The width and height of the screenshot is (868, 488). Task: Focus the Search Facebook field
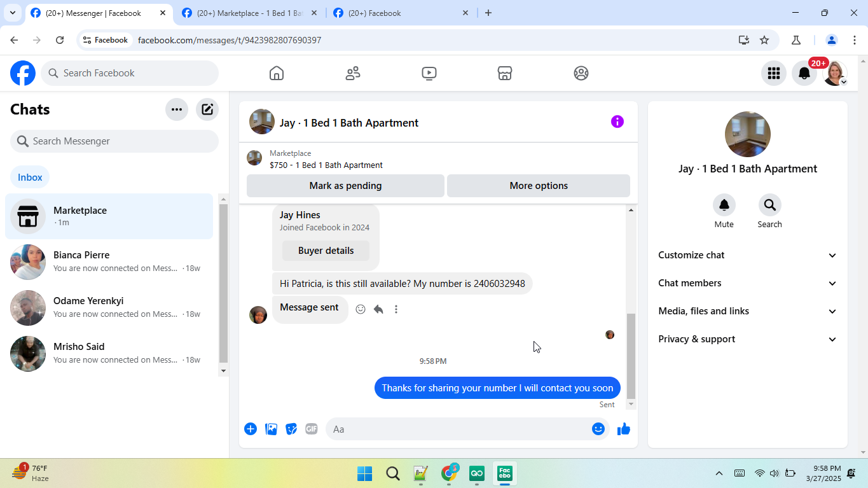point(130,73)
